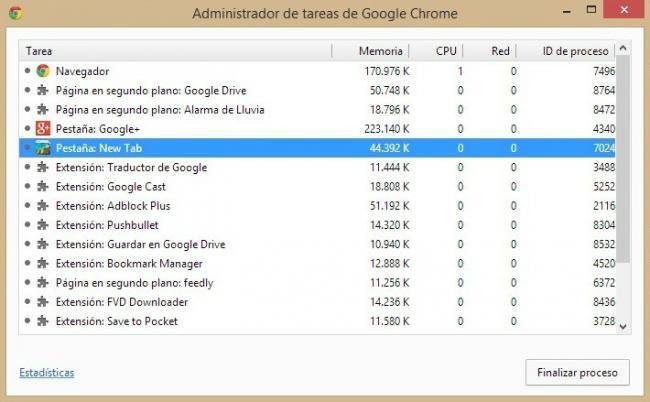This screenshot has height=402, width=650.
Task: Click scrollbar up arrow in task list
Action: click(x=623, y=48)
